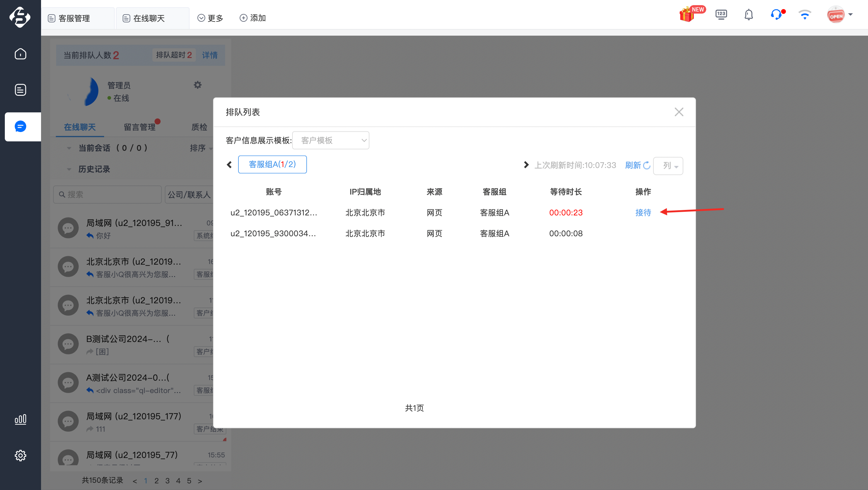
Task: Click the 添加 add button
Action: pyautogui.click(x=253, y=18)
